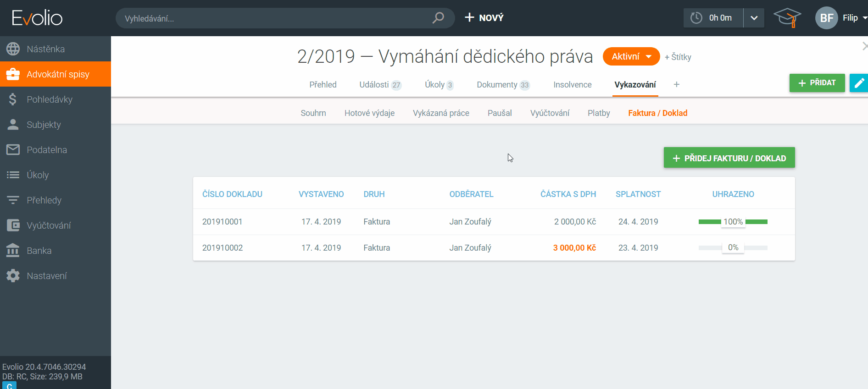Click the blue pencil edit button
The width and height of the screenshot is (868, 389).
pyautogui.click(x=859, y=83)
